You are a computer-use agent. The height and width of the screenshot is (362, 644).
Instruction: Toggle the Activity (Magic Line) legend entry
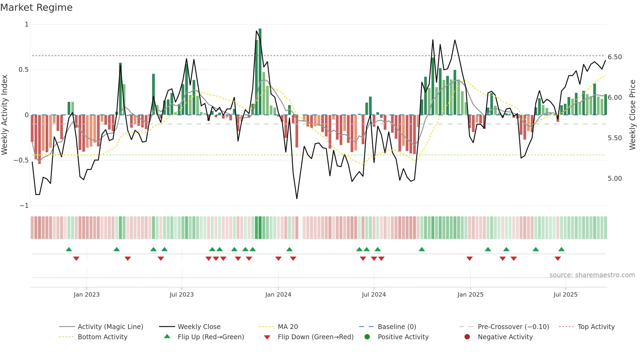(101, 327)
